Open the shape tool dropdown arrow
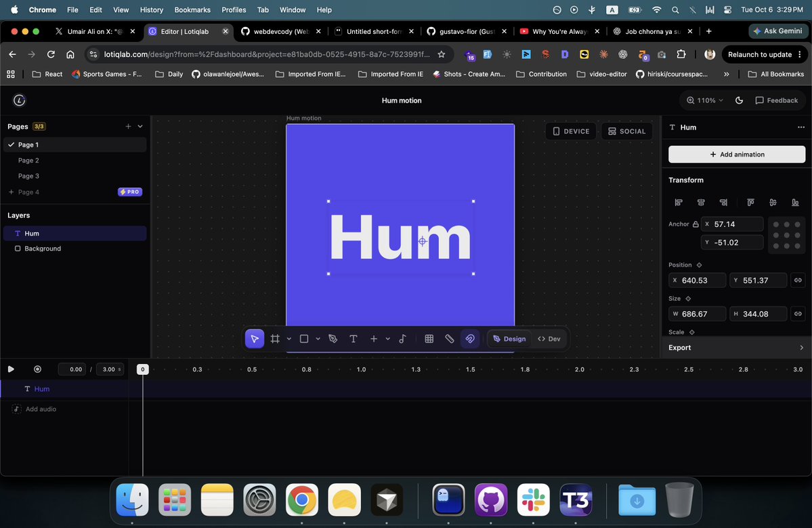812x528 pixels. tap(318, 339)
